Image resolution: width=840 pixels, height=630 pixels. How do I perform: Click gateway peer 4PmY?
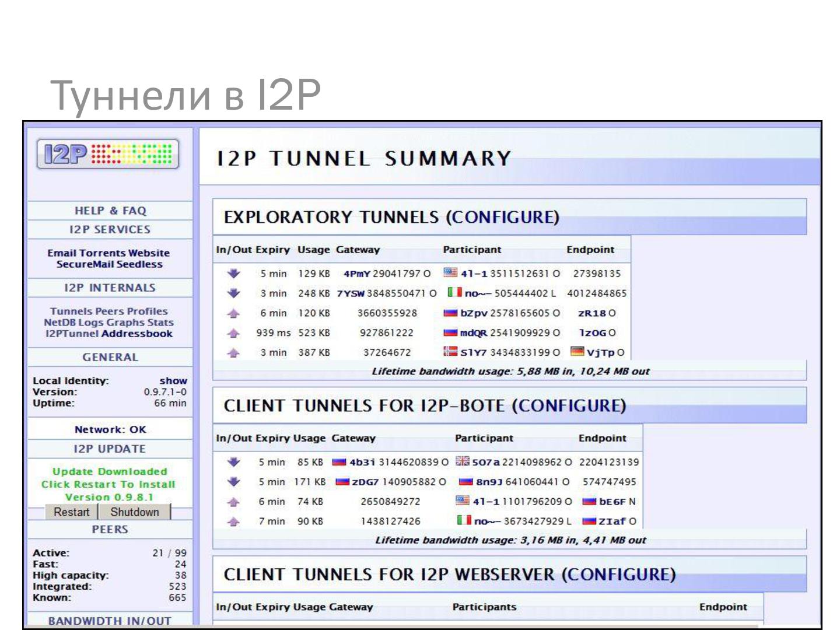click(x=356, y=274)
